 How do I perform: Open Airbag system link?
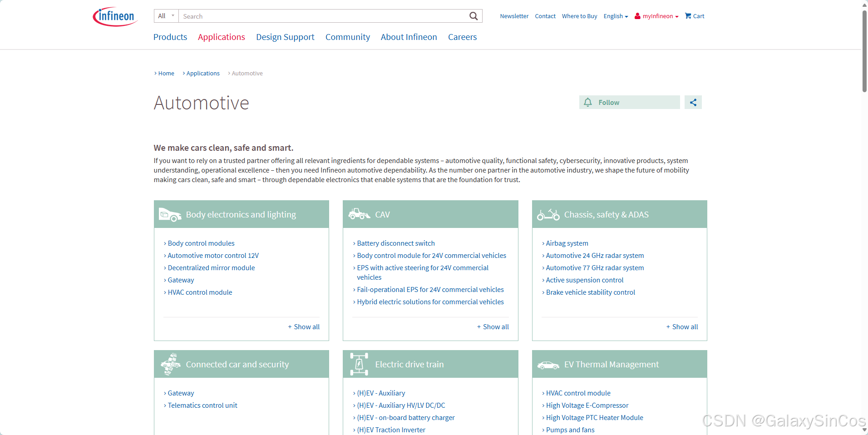(x=567, y=243)
